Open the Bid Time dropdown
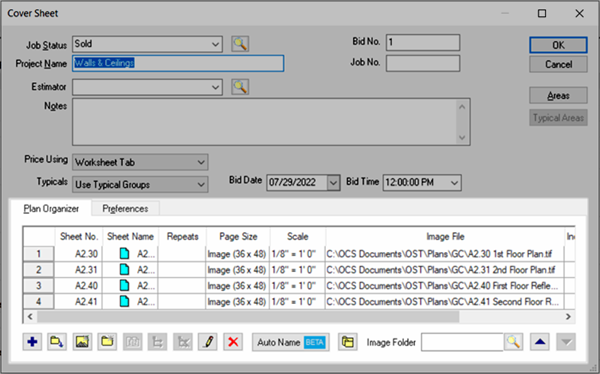The width and height of the screenshot is (600, 374). 454,183
